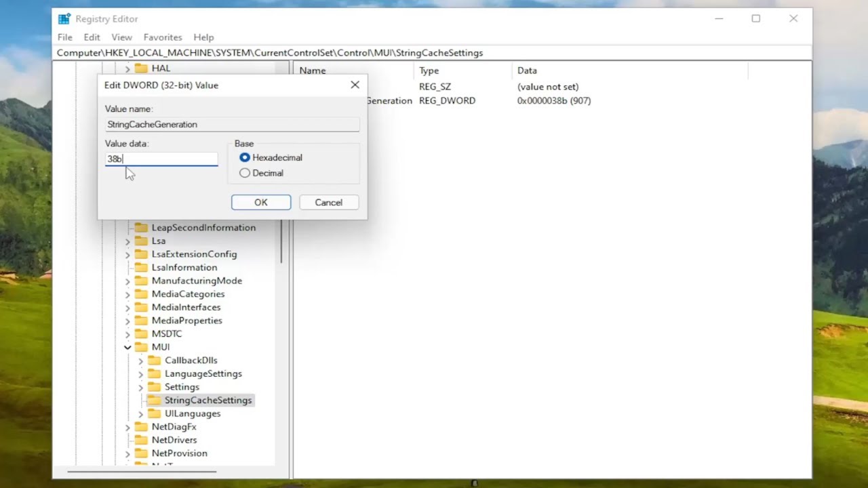Select the StringCacheSettings tree label

pyautogui.click(x=208, y=401)
